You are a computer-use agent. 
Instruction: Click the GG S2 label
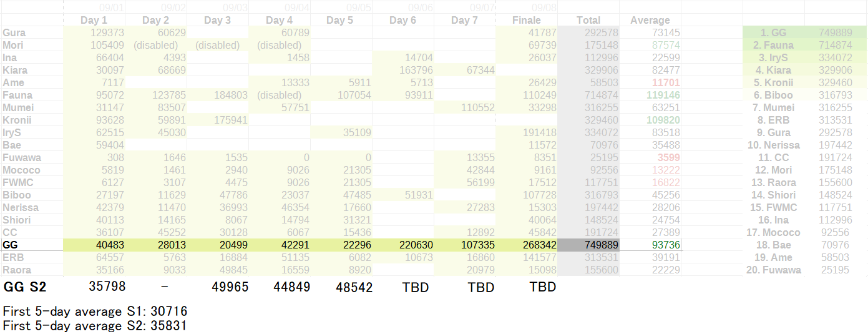(x=25, y=287)
